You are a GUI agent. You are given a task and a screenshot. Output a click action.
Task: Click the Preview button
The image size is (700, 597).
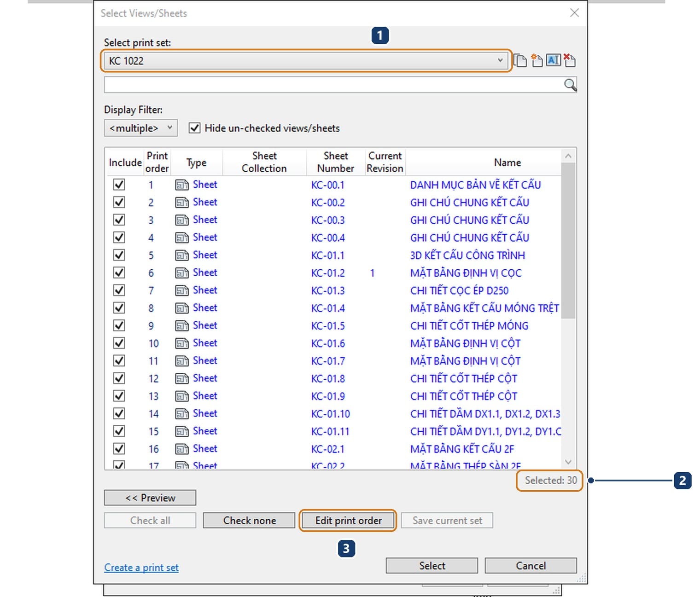coord(150,498)
